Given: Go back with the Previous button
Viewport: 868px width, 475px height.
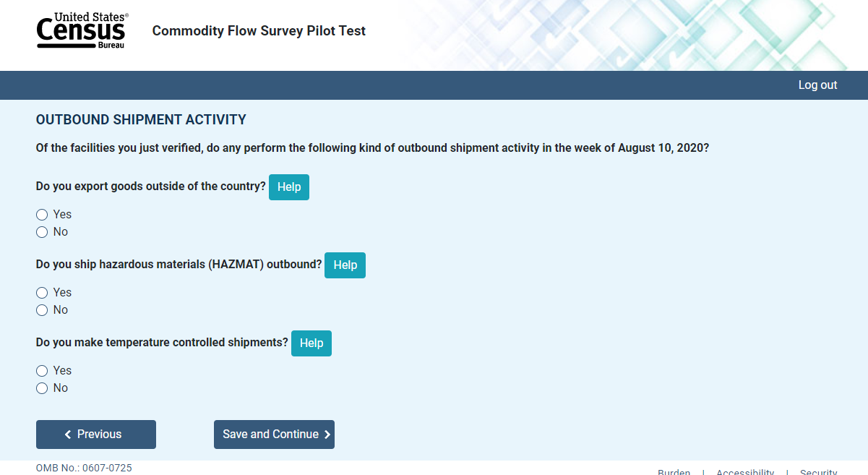Looking at the screenshot, I should pos(96,435).
